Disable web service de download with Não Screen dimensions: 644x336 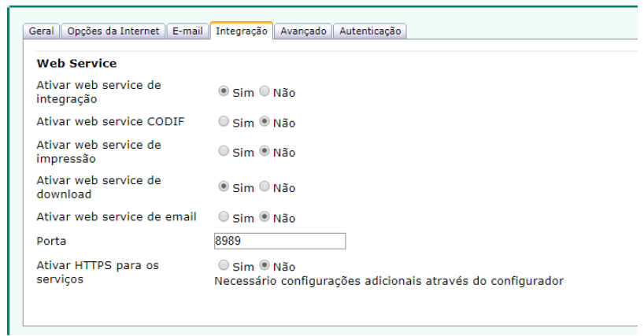pyautogui.click(x=265, y=186)
